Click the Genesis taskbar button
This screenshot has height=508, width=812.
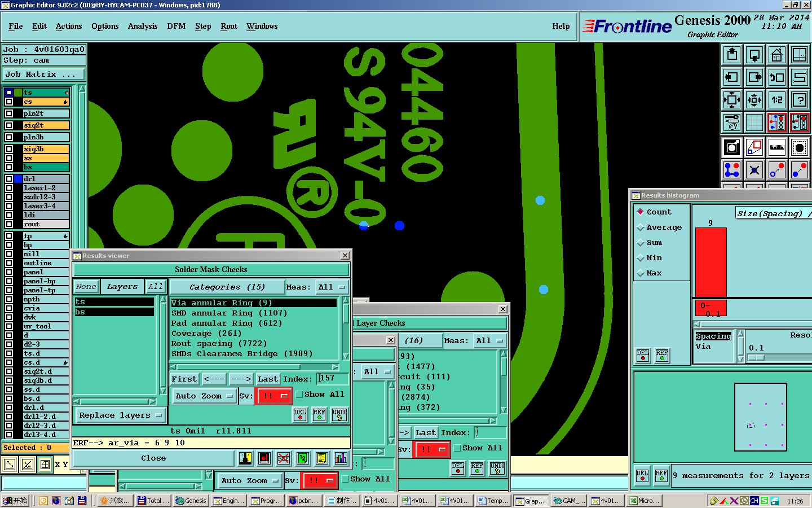click(191, 501)
